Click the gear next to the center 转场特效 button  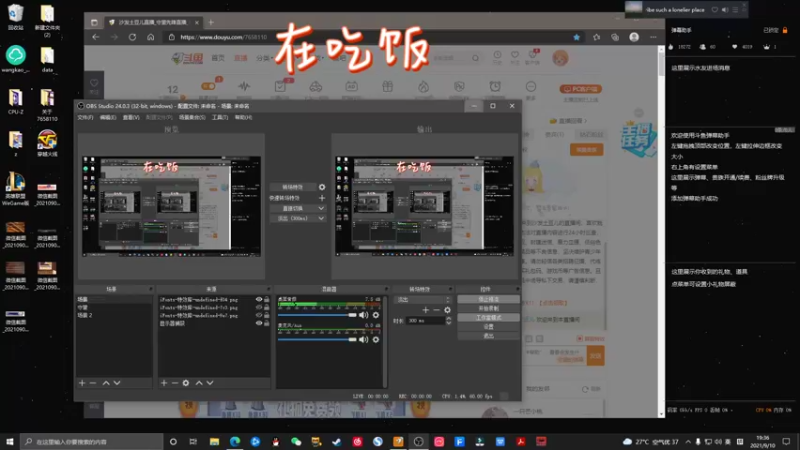coord(322,187)
